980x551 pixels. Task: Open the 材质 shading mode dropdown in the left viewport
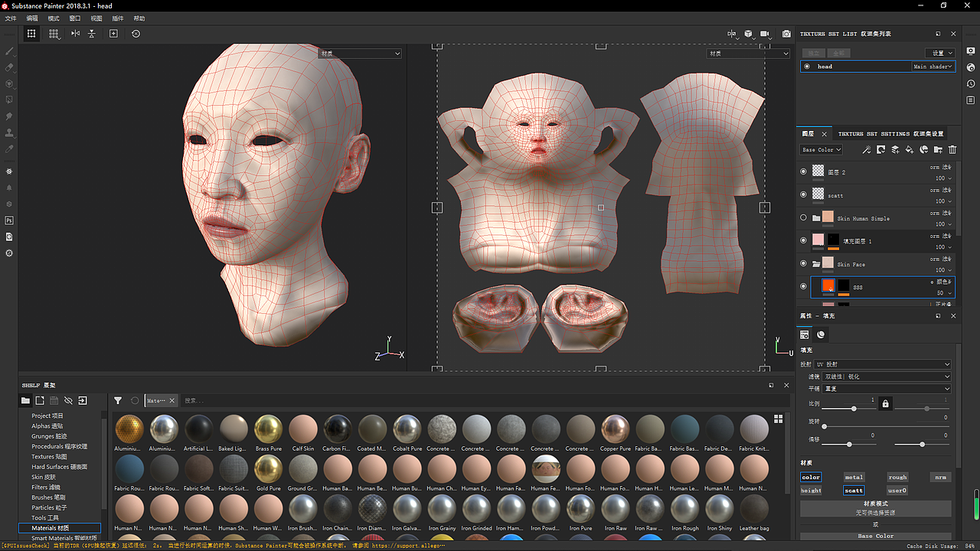[x=359, y=53]
